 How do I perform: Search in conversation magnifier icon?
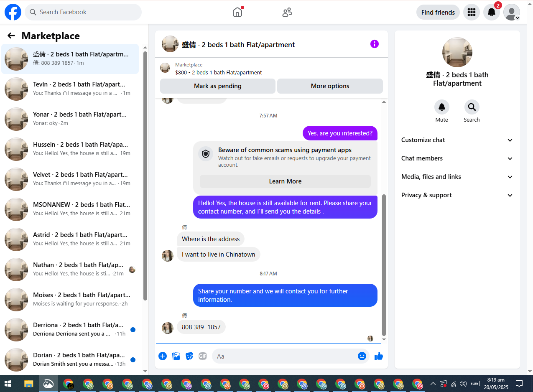472,107
